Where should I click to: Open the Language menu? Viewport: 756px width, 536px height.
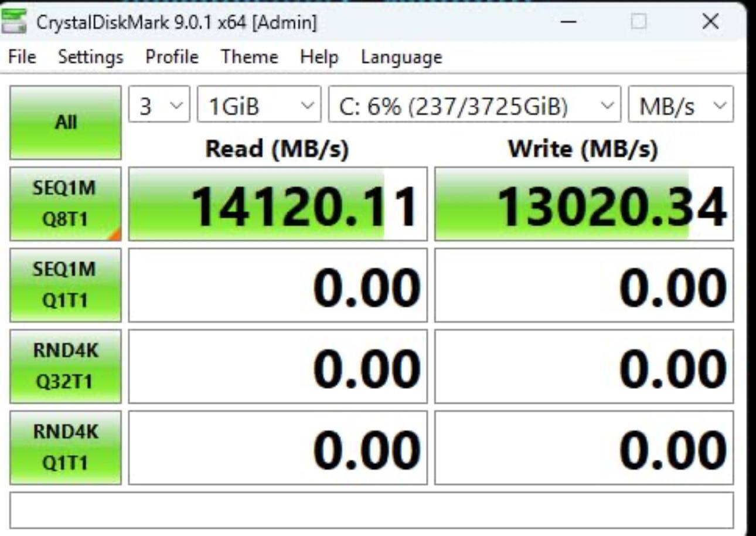point(401,57)
